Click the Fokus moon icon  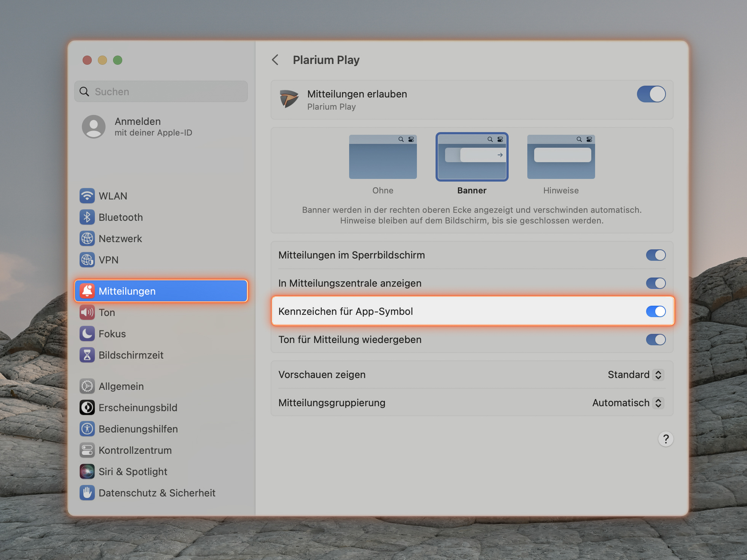87,334
